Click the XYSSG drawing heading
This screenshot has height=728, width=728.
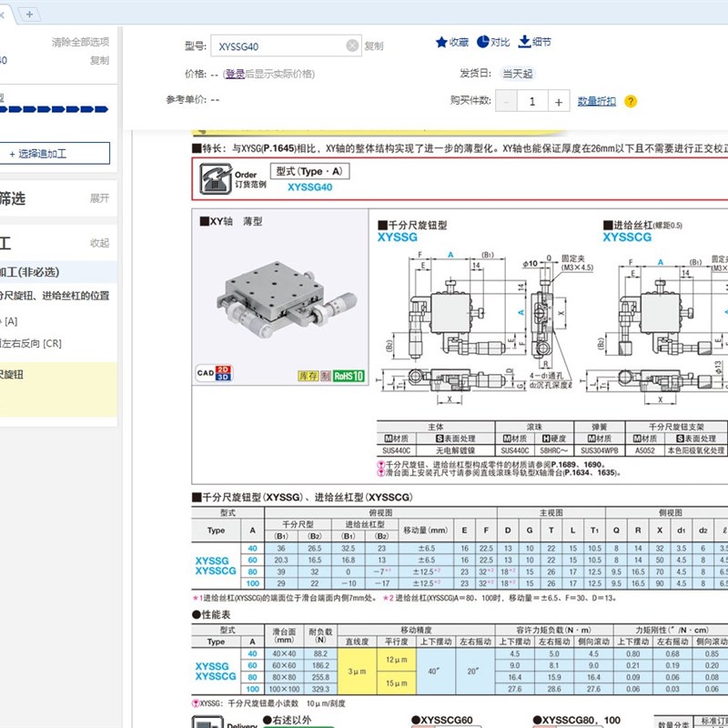398,238
